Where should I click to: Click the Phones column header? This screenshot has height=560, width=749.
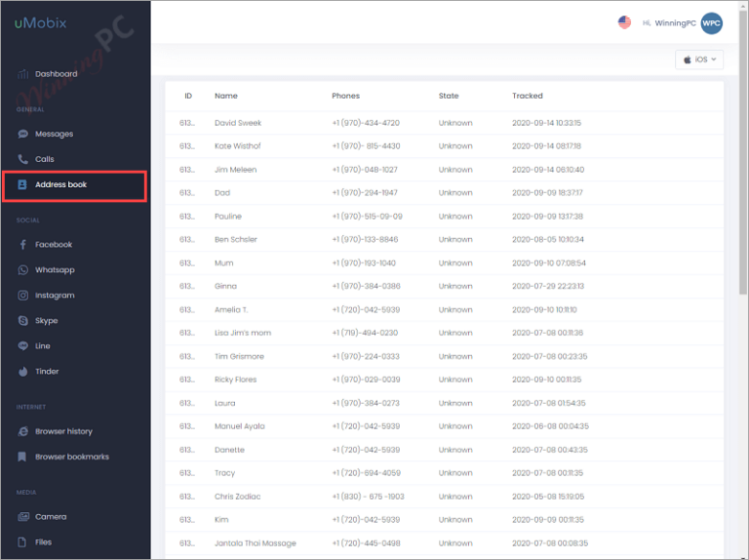[x=346, y=96]
